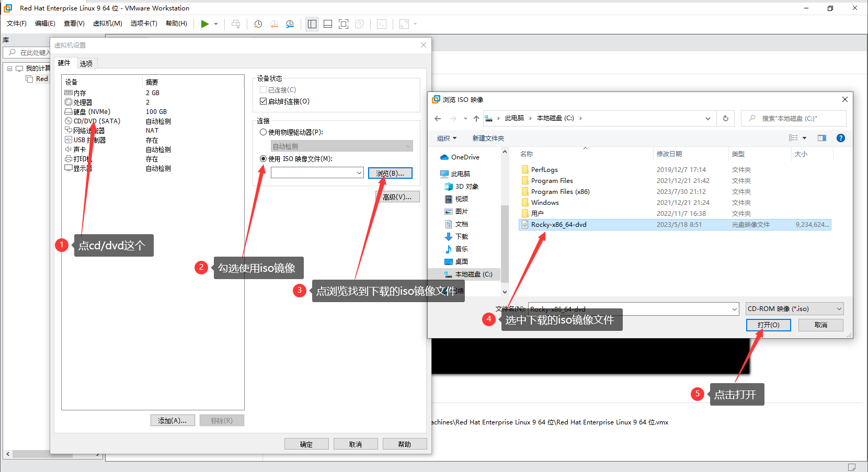Open the 文件(F) menu

(17, 24)
